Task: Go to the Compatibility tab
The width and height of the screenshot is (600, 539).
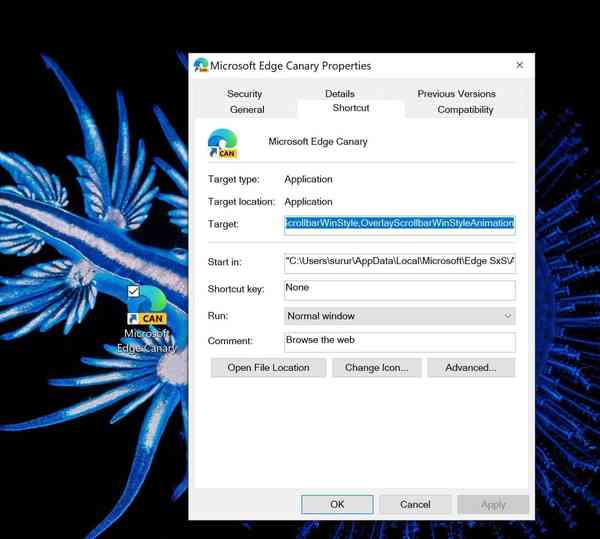Action: click(465, 110)
